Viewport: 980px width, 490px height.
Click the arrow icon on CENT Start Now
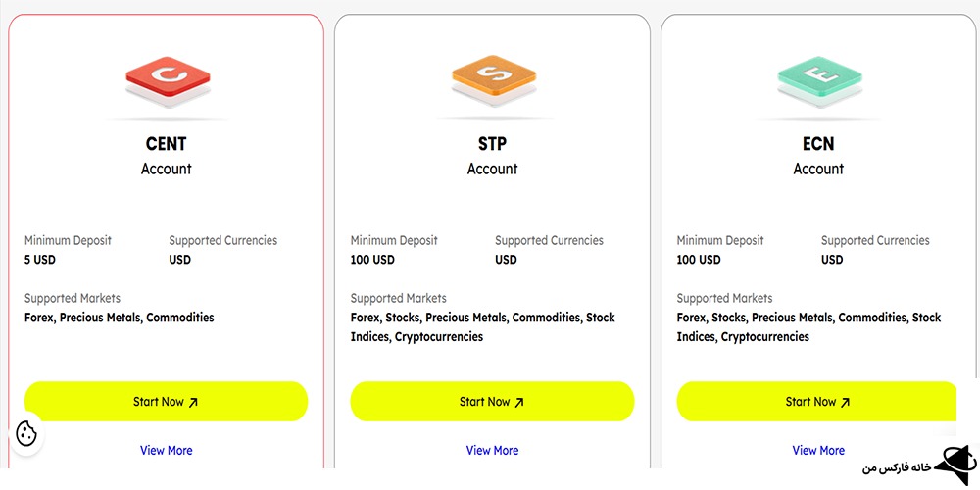click(193, 402)
